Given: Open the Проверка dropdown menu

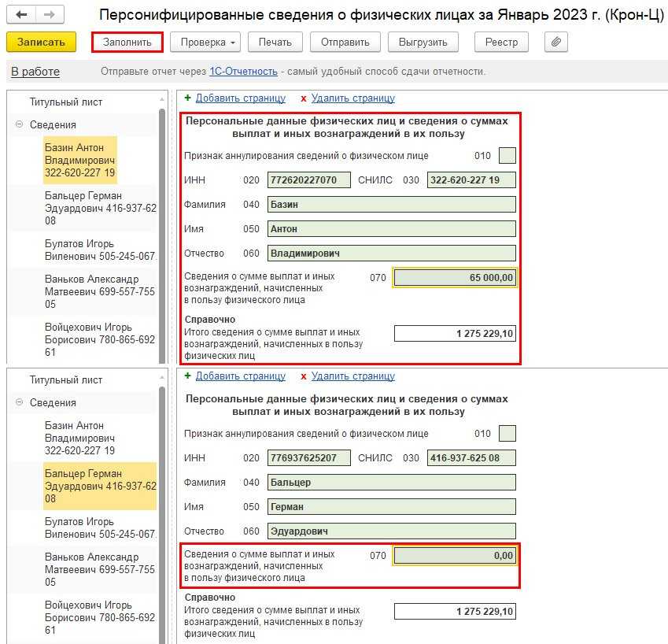Looking at the screenshot, I should 206,42.
